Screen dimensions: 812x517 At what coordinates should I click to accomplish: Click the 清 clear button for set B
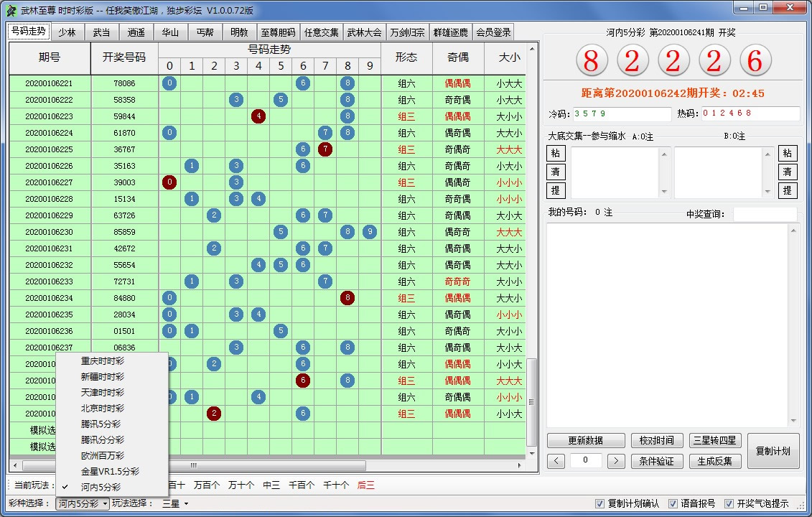(x=788, y=172)
